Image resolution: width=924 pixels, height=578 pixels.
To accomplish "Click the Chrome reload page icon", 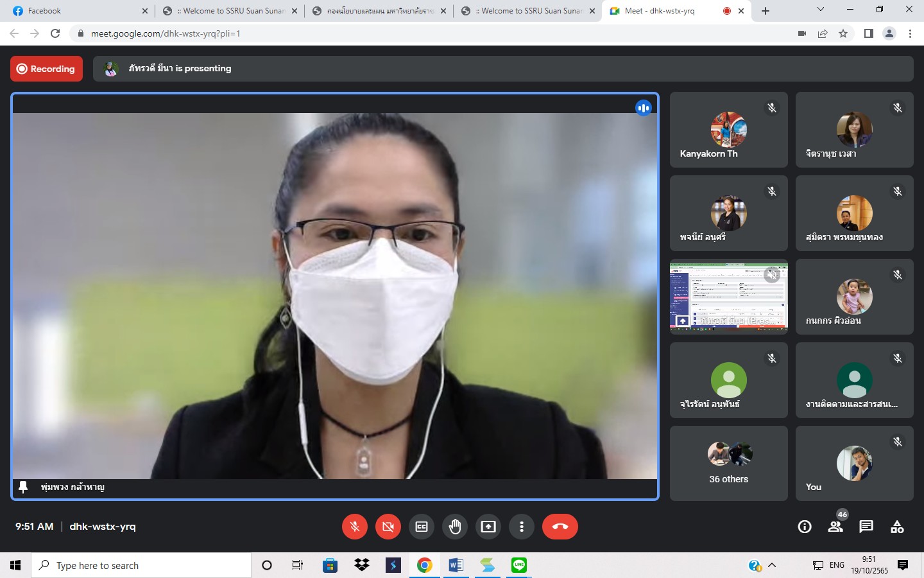I will pos(55,33).
